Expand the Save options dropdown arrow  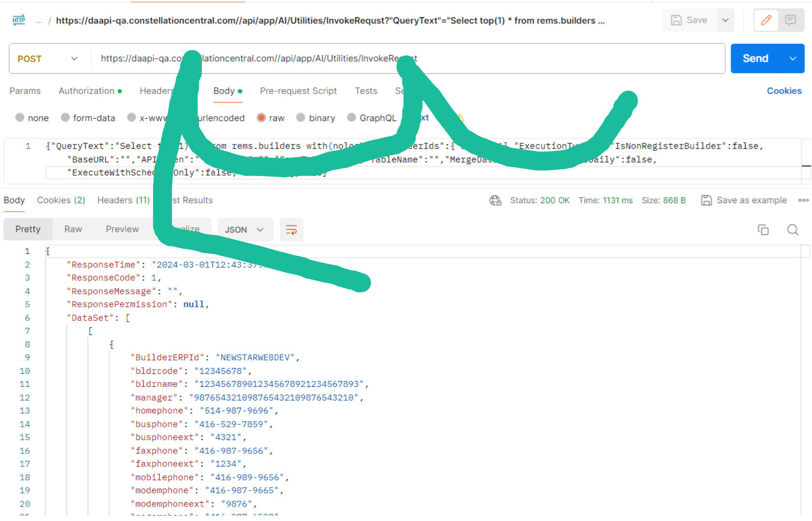[x=725, y=20]
